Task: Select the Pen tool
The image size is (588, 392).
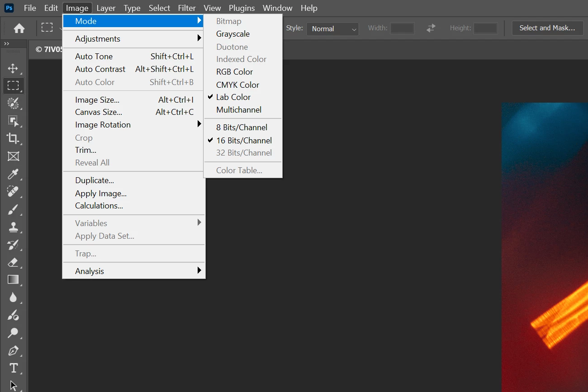Action: (13, 351)
